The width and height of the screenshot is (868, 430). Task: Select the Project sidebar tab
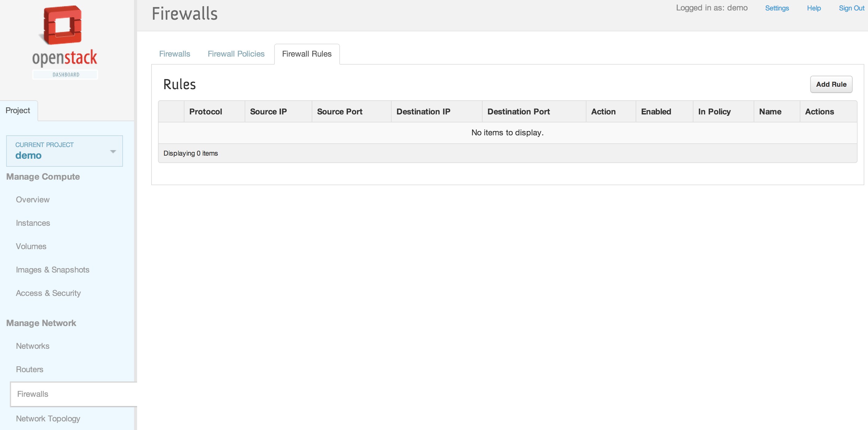[18, 111]
